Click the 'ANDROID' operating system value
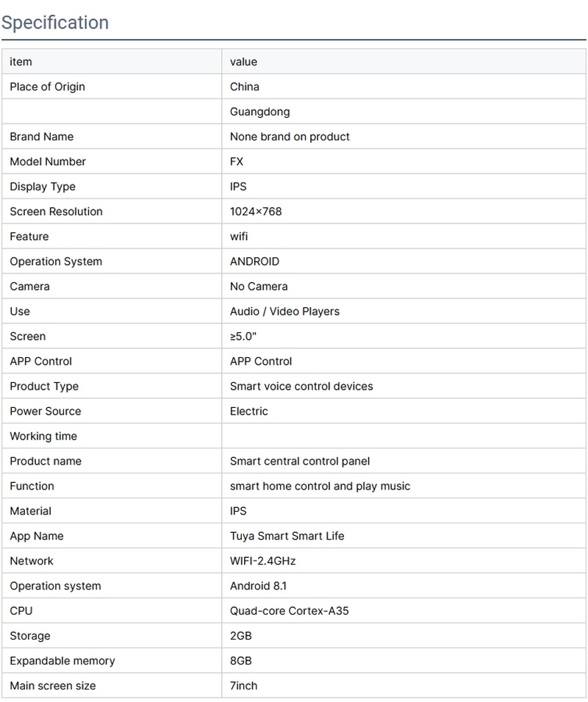Image resolution: width=588 pixels, height=702 pixels. click(254, 262)
